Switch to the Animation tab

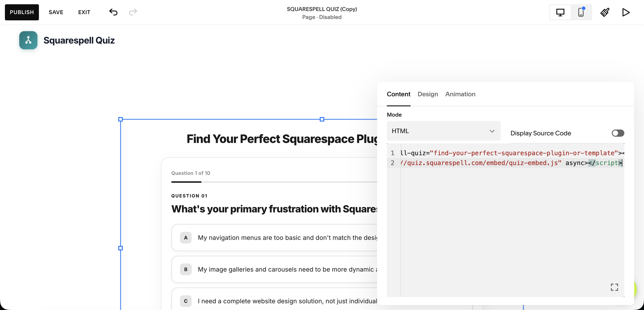click(460, 94)
